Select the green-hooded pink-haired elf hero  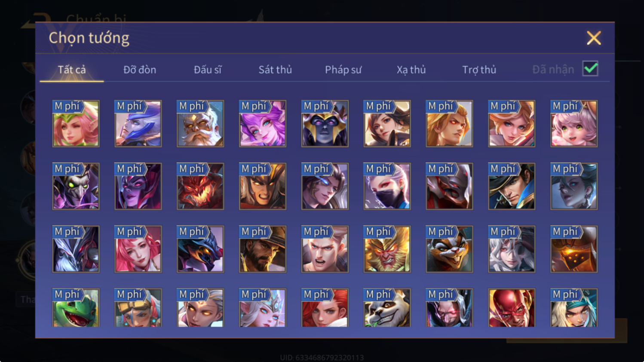coord(76,124)
